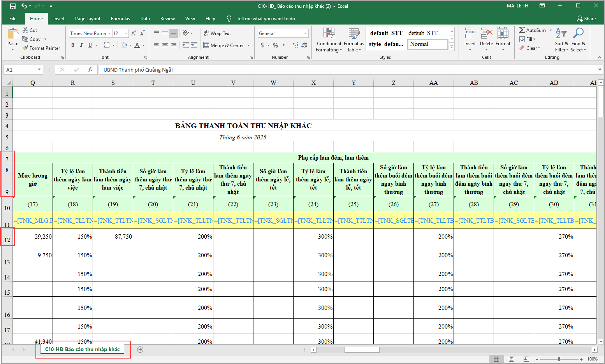605x364 pixels.
Task: Add a new sheet with plus icon
Action: [140, 350]
